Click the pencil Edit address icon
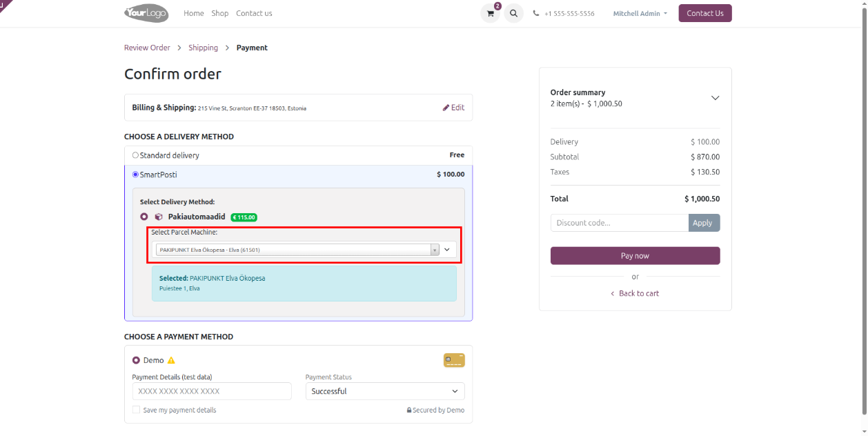 (446, 108)
